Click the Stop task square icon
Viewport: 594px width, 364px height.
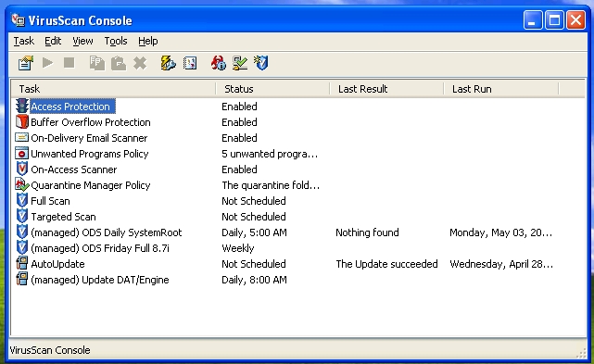click(x=69, y=62)
